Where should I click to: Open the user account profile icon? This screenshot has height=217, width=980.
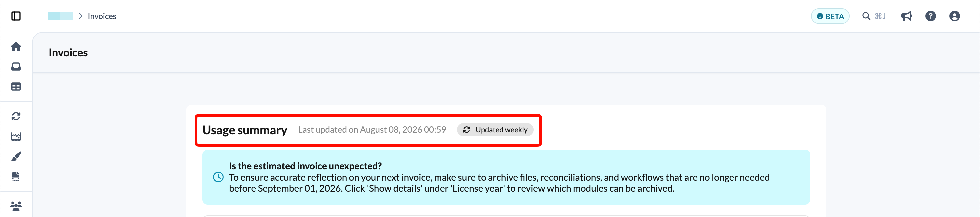pyautogui.click(x=955, y=16)
